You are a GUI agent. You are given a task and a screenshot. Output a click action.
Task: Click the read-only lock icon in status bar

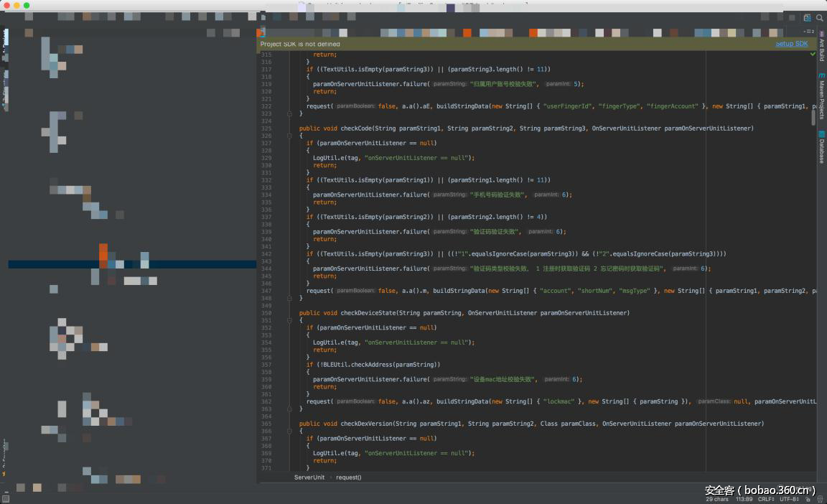(807, 499)
